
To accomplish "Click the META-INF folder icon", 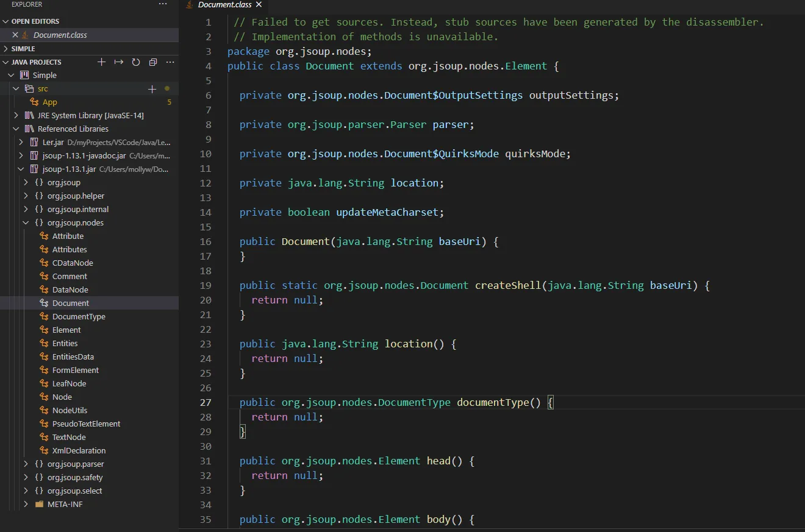I will tap(39, 505).
